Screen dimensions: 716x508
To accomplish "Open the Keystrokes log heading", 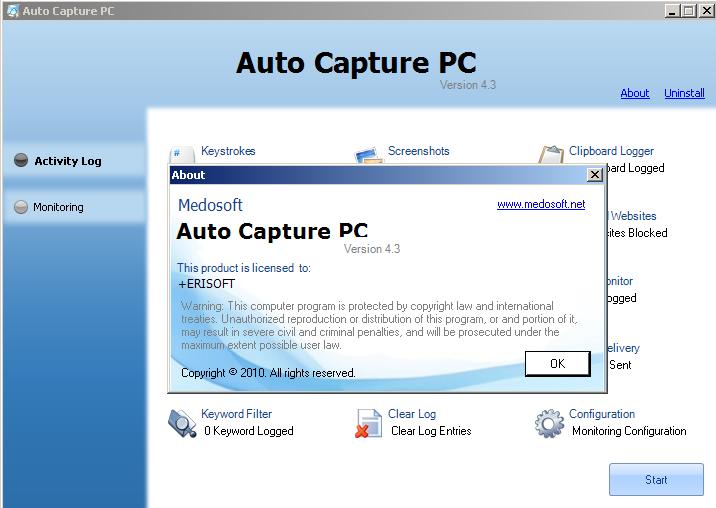I will pos(228,151).
